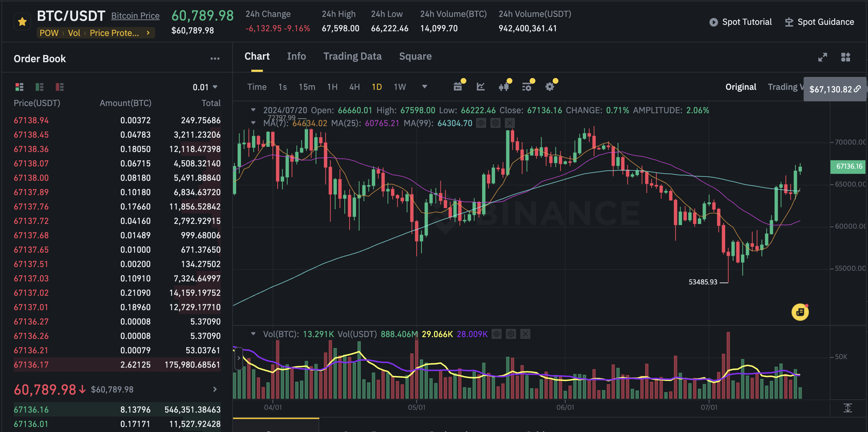Toggle visibility of MA indicator
This screenshot has height=432, width=868.
click(481, 123)
